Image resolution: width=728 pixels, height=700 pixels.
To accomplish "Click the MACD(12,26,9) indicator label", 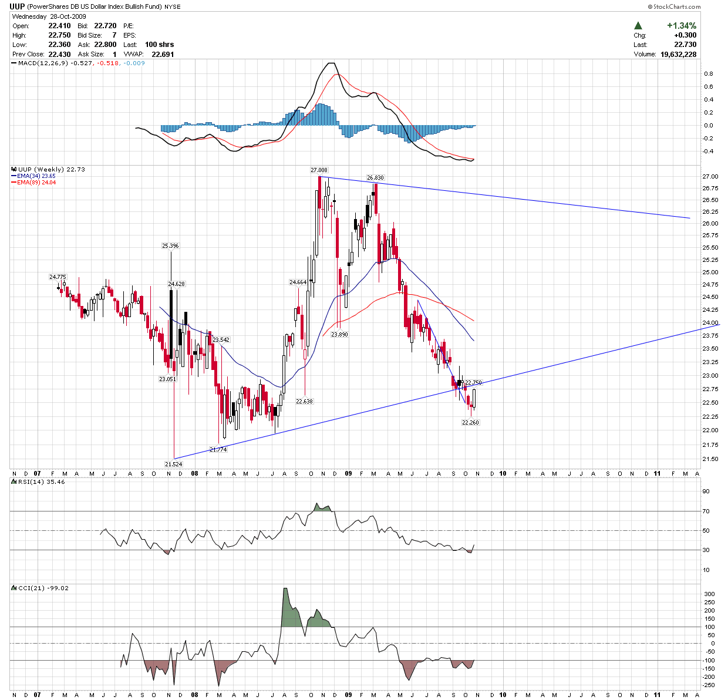I will tap(43, 63).
